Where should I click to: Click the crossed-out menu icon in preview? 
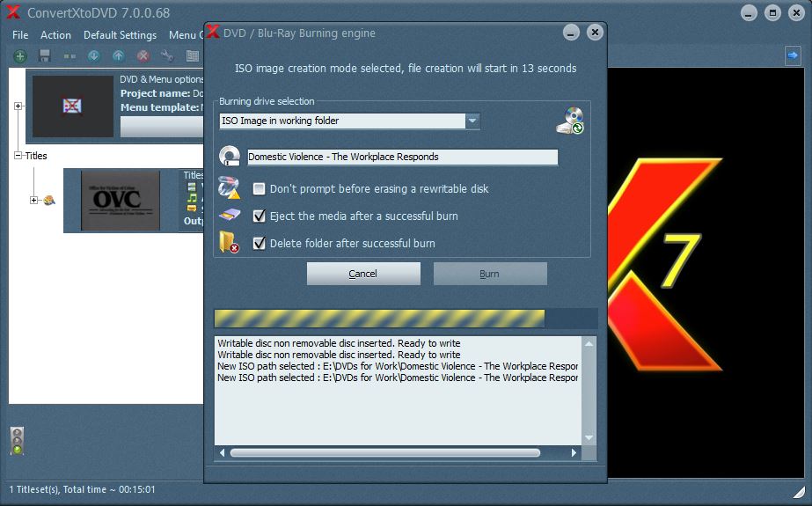point(72,106)
